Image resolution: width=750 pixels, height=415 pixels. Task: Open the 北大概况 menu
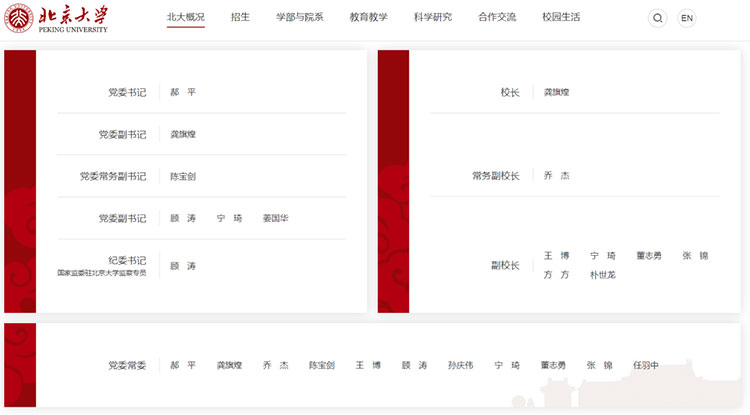click(185, 18)
